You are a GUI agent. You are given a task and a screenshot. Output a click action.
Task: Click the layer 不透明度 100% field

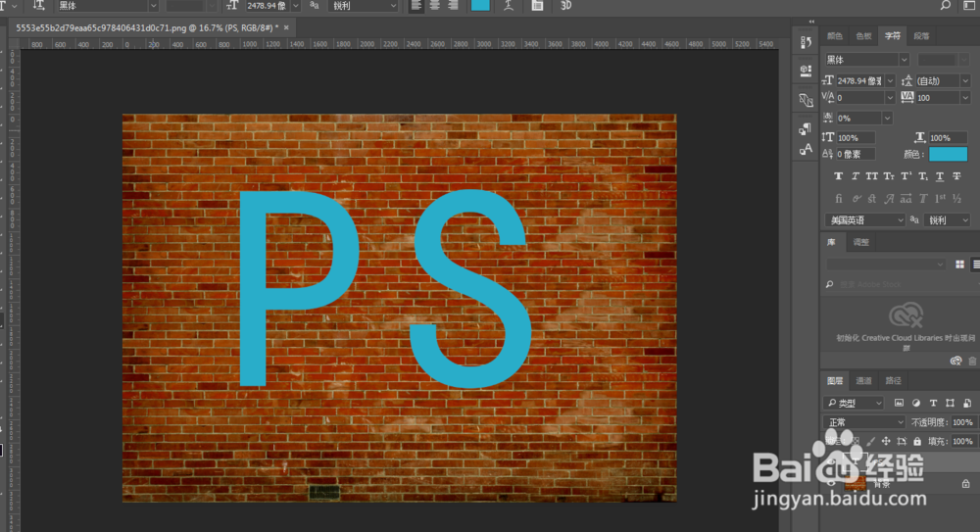point(963,422)
